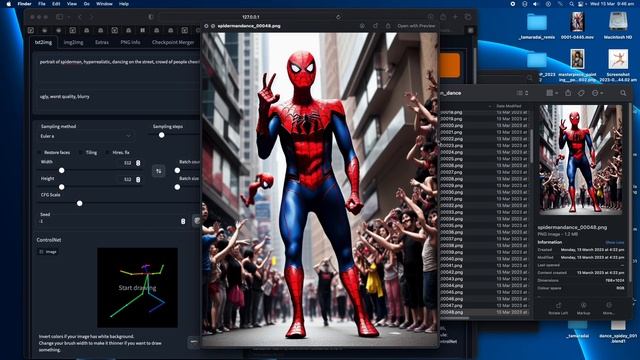Open the Sampling method dropdown (Euler a)
The width and height of the screenshot is (640, 360).
point(86,136)
